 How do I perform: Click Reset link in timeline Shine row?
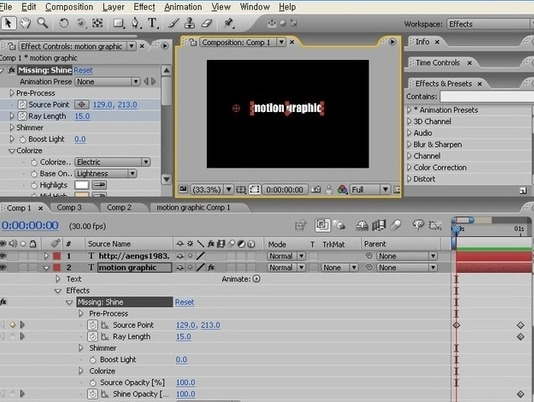185,302
